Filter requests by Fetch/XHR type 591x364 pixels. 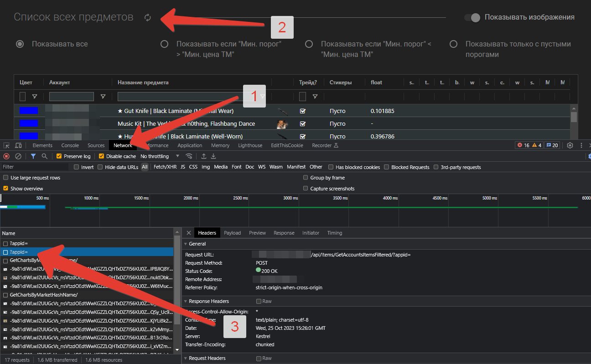[165, 167]
